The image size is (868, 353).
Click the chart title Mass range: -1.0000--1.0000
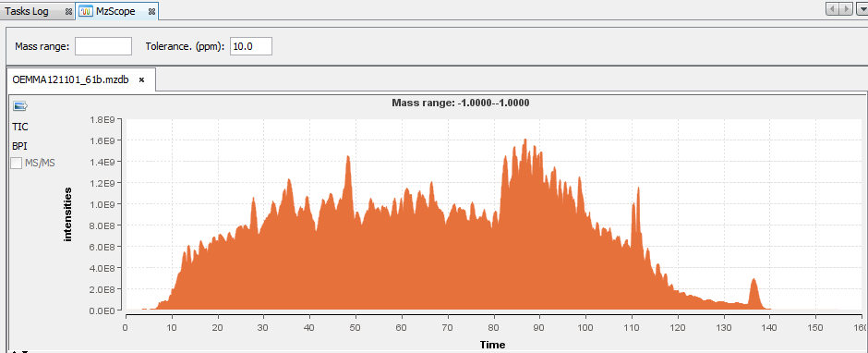click(461, 103)
